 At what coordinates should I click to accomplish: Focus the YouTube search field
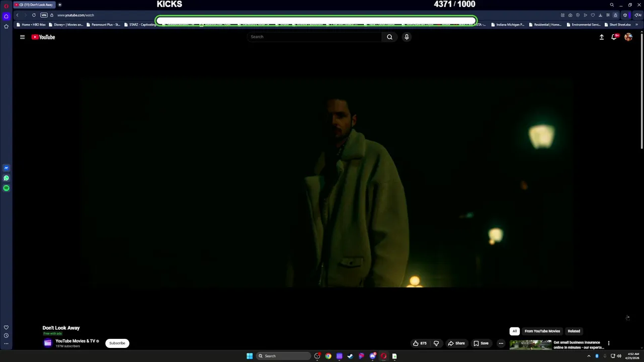click(x=314, y=37)
